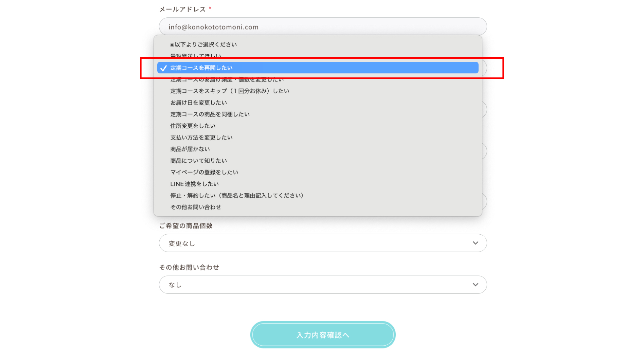644x362 pixels.
Task: Choose LINE連携をしたい option
Action: [x=318, y=184]
